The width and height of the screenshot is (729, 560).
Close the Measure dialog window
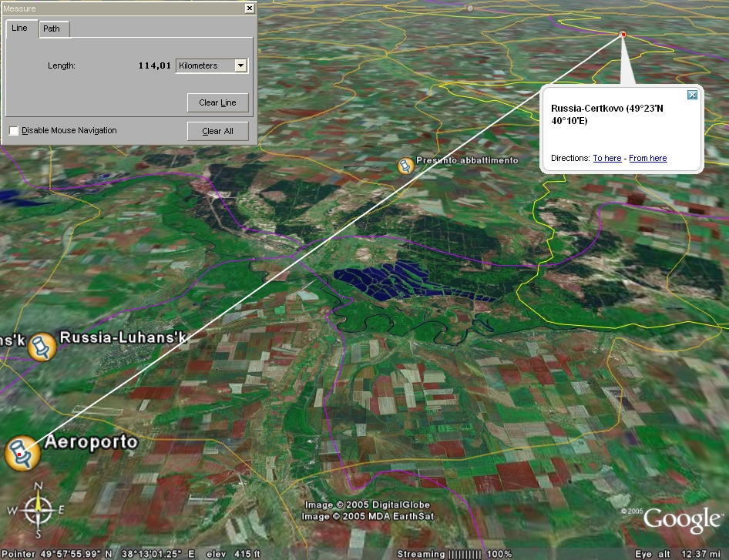point(249,8)
